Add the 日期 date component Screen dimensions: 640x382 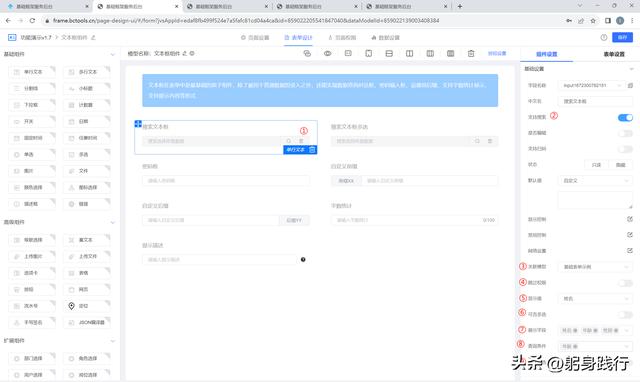pyautogui.click(x=87, y=121)
